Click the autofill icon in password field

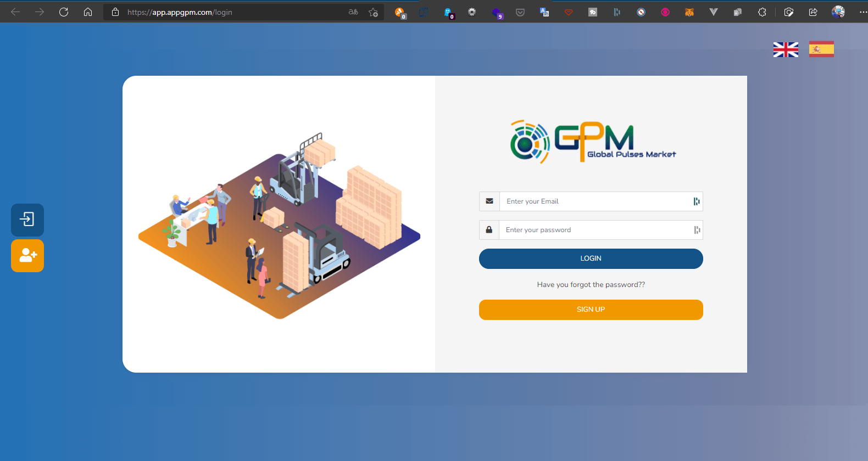[697, 230]
